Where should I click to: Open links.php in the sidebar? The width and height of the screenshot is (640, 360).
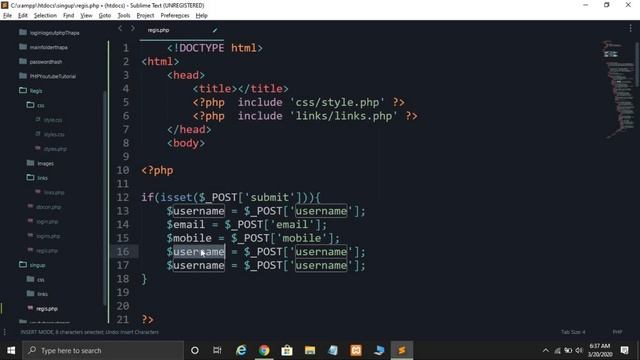pos(50,192)
